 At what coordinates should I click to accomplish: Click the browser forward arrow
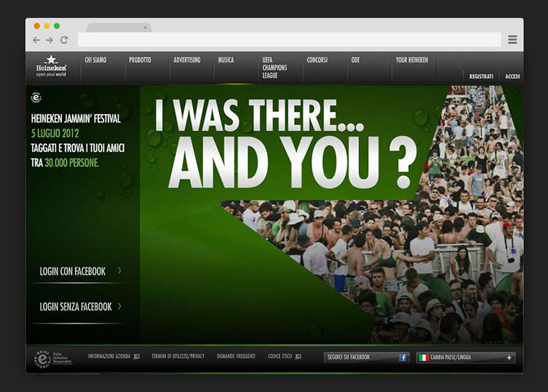[49, 40]
